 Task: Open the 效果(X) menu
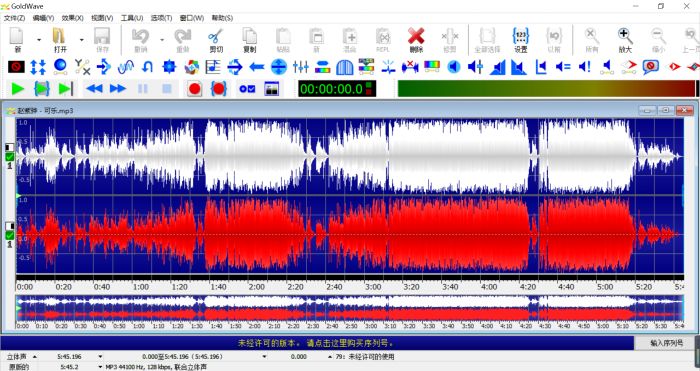73,18
